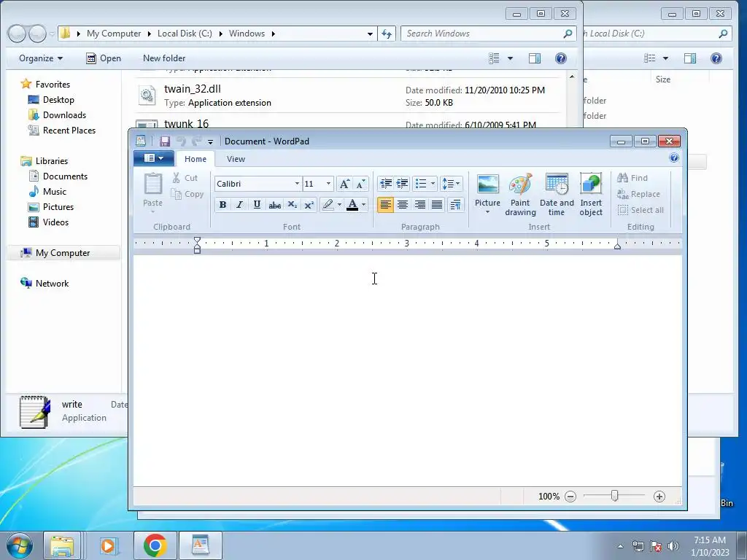This screenshot has width=747, height=560.
Task: Justify the paragraph text
Action: coord(437,205)
